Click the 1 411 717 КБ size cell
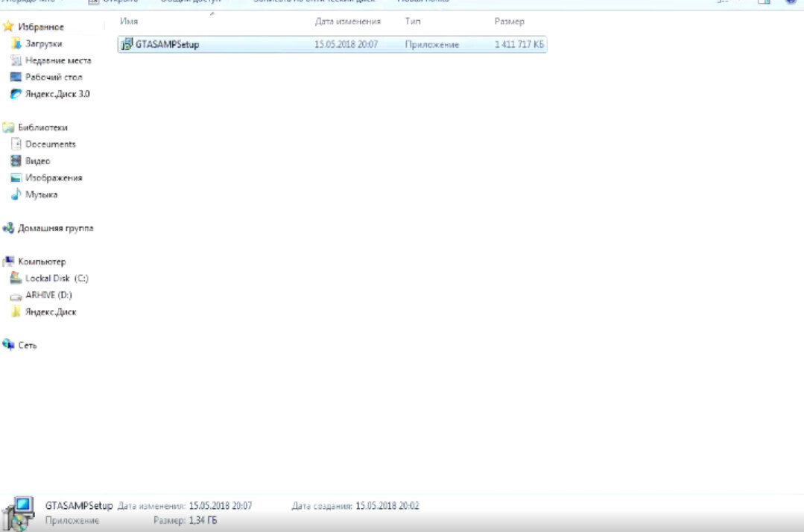804x532 pixels. coord(519,45)
